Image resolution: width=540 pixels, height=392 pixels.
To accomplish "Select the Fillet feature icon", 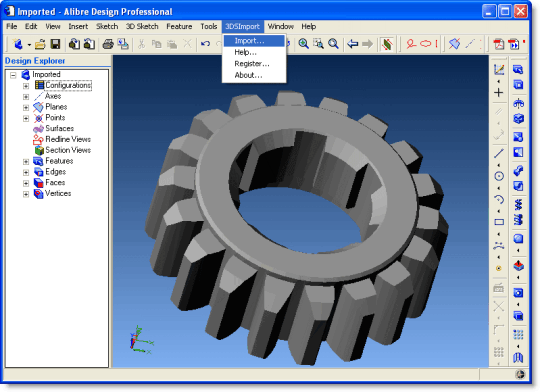I will (518, 238).
